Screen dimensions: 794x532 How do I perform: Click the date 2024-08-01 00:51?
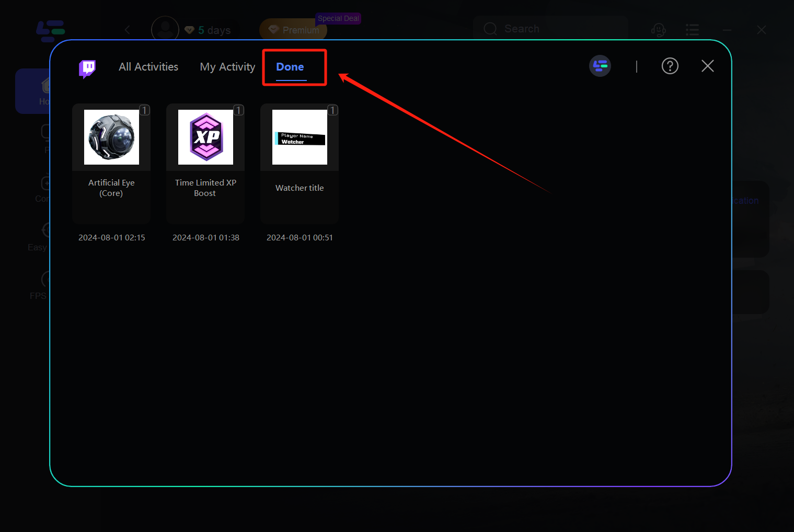click(300, 237)
